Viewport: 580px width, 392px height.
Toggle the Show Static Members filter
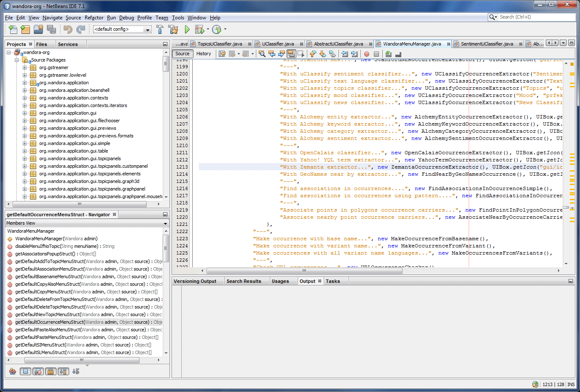(x=38, y=371)
